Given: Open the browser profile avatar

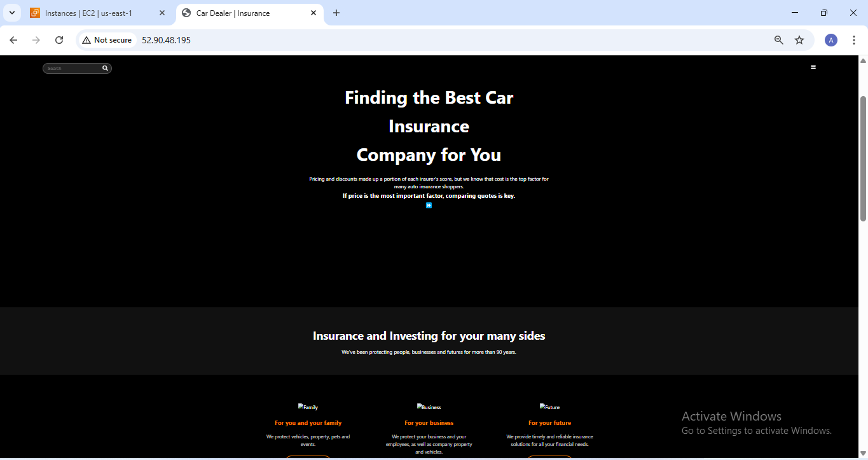Looking at the screenshot, I should [x=830, y=39].
